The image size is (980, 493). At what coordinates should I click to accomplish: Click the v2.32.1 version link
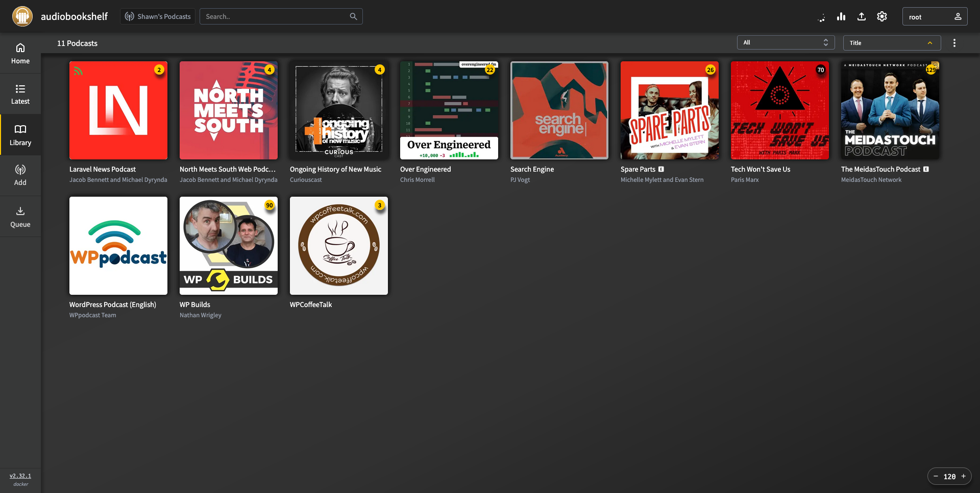pyautogui.click(x=20, y=476)
